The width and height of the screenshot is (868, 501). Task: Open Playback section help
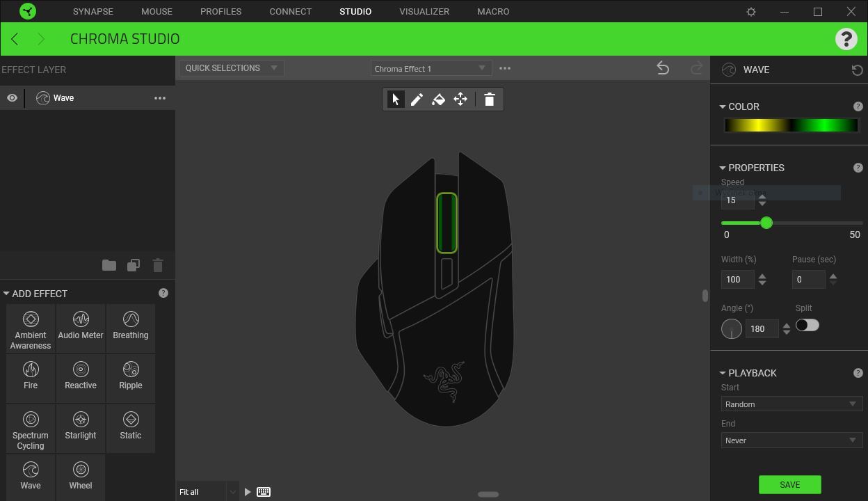(x=858, y=373)
